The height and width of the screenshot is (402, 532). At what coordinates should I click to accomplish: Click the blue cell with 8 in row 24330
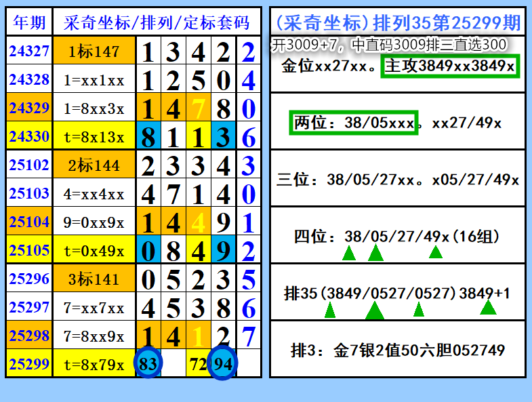[x=148, y=136]
